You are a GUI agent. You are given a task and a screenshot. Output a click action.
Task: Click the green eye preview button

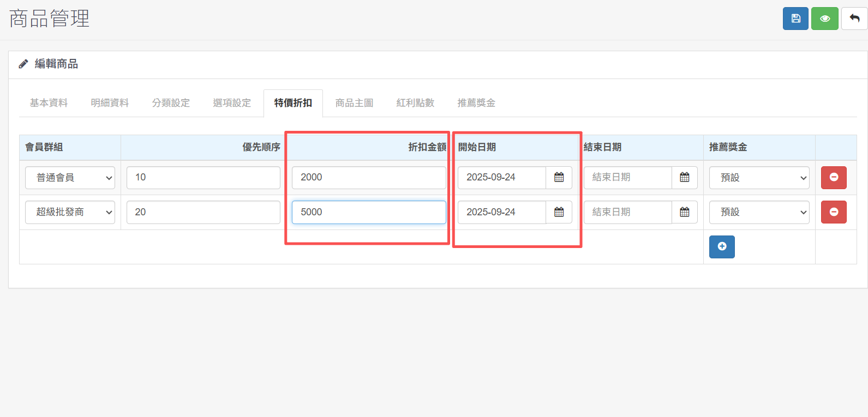[824, 19]
